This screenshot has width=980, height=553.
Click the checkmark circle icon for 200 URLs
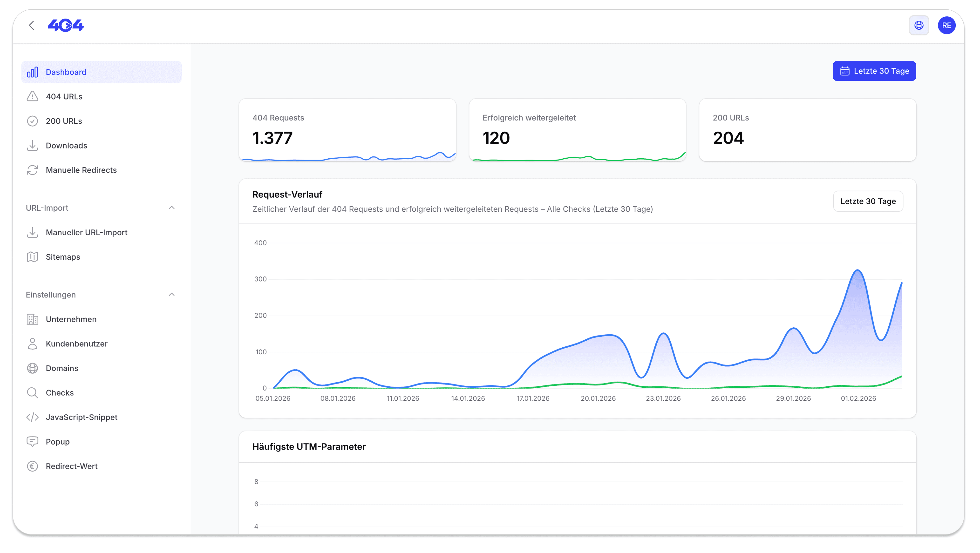(x=32, y=121)
